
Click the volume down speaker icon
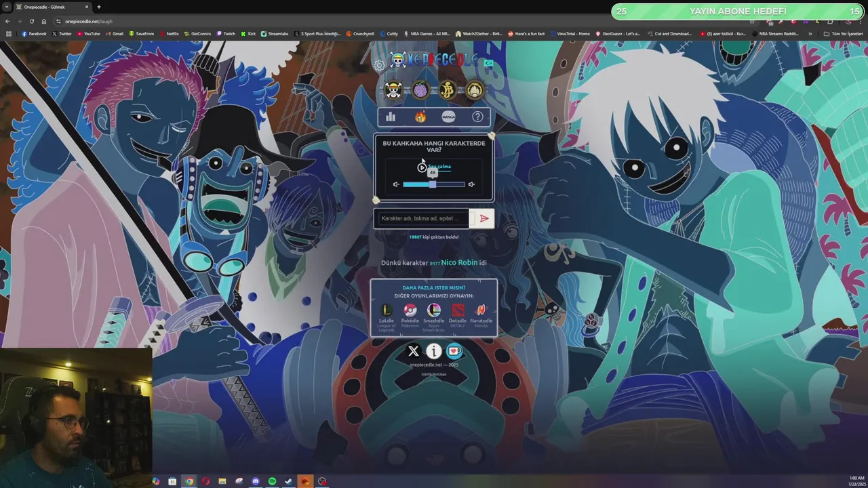396,184
